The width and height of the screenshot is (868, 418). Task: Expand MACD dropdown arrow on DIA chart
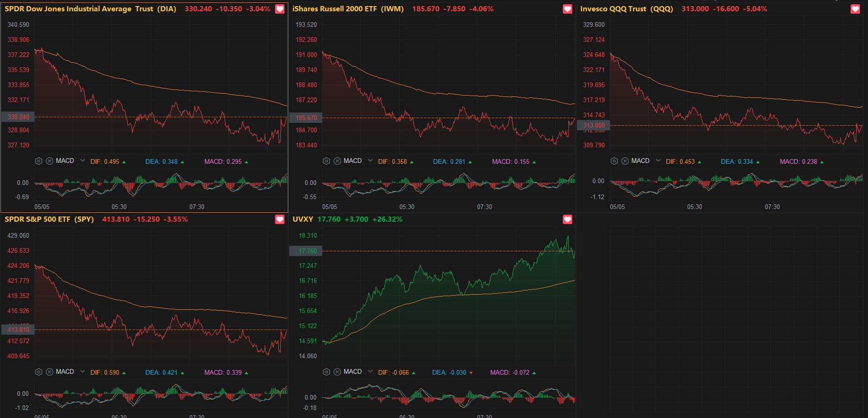coord(83,161)
